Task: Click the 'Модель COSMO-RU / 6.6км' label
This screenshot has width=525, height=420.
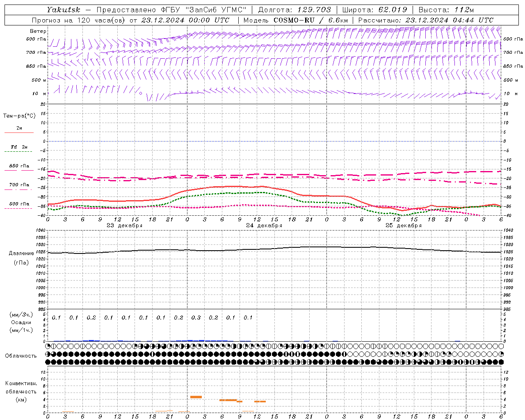Action: 296,20
